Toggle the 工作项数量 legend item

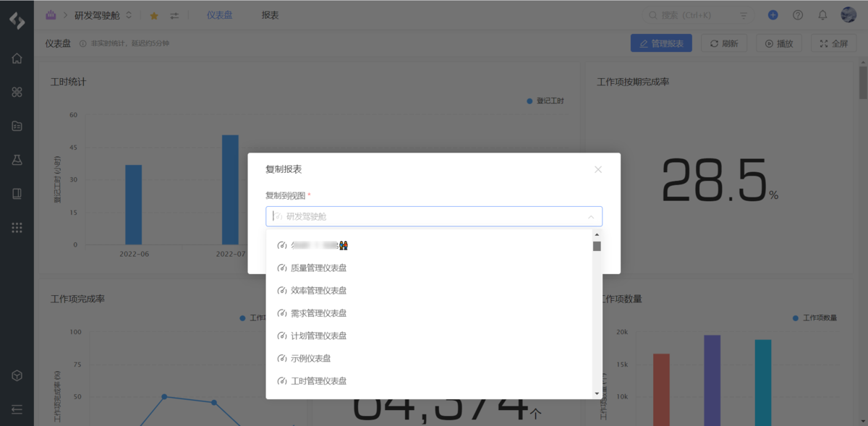(x=814, y=318)
